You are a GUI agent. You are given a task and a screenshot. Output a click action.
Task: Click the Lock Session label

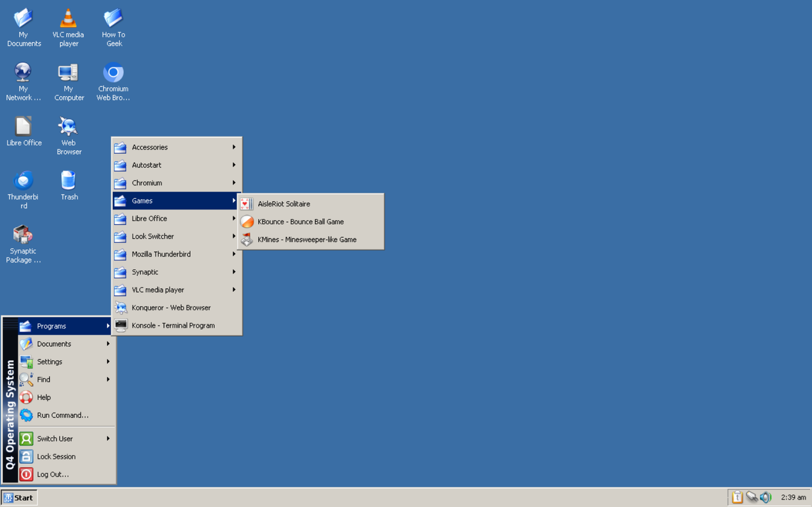tap(56, 457)
